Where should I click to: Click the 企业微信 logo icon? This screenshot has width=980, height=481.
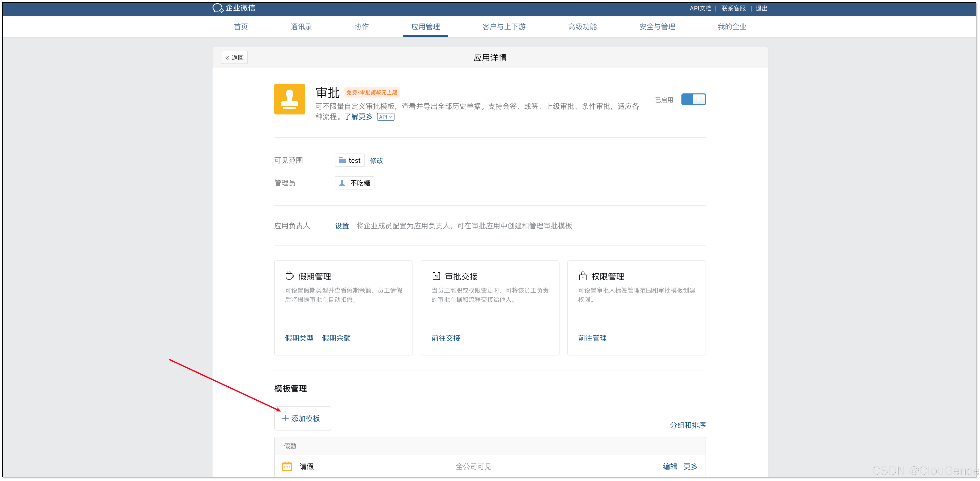[x=218, y=8]
